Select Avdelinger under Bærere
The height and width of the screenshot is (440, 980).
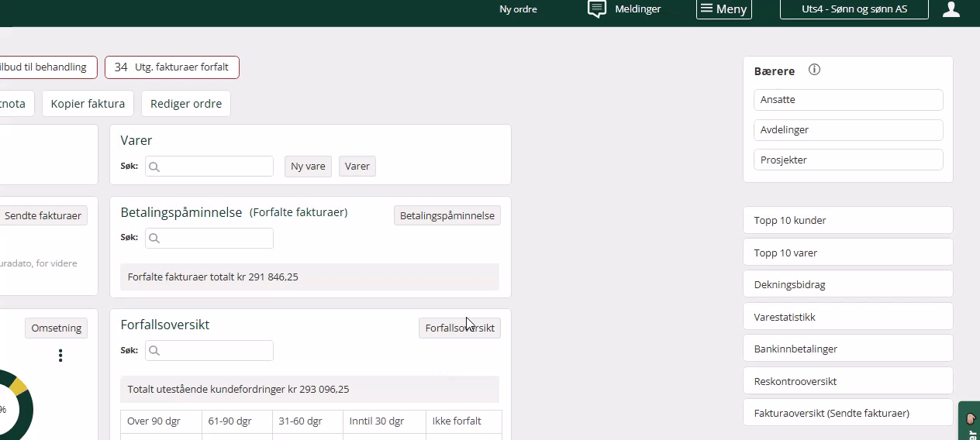848,130
